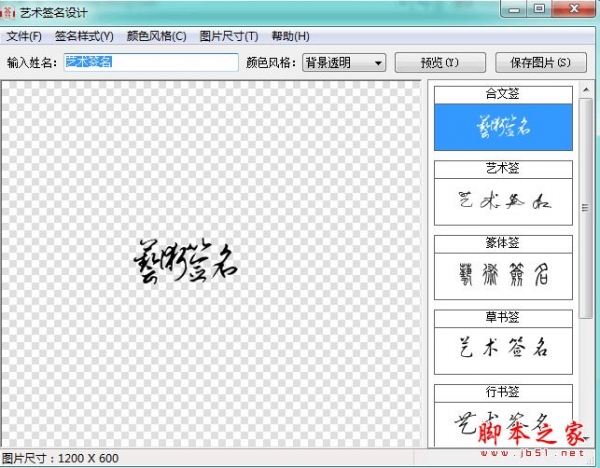
Task: Open the 文件(F) menu
Action: [24, 37]
